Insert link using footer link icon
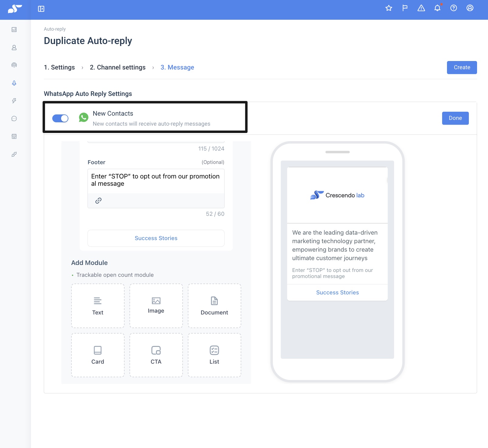This screenshot has height=448, width=488. coord(98,201)
